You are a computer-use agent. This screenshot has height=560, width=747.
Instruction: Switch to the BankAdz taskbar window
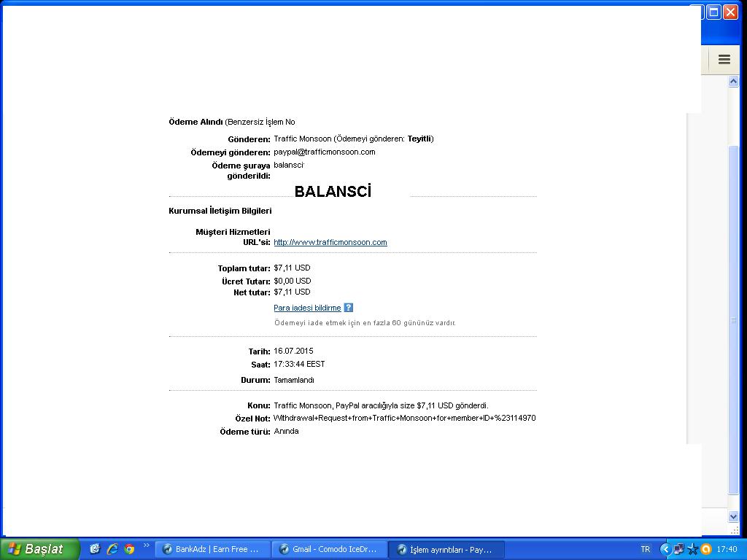coord(212,549)
